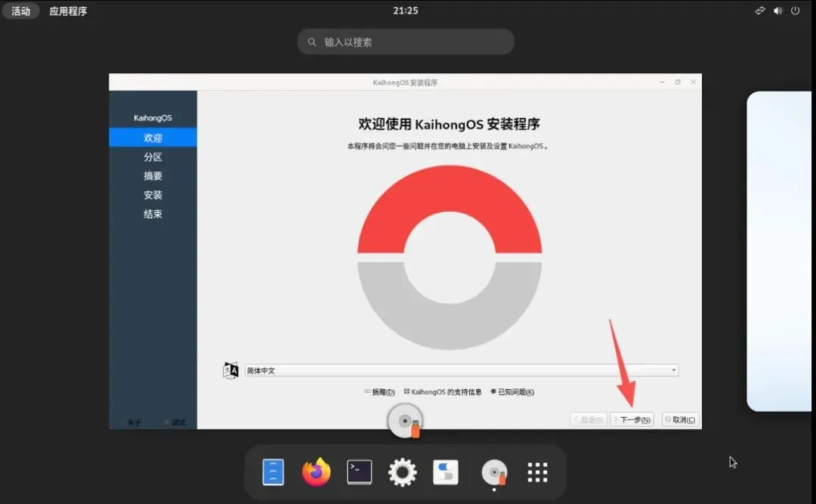Focus the 输入以搜索 search field
The height and width of the screenshot is (504, 816).
pyautogui.click(x=406, y=42)
